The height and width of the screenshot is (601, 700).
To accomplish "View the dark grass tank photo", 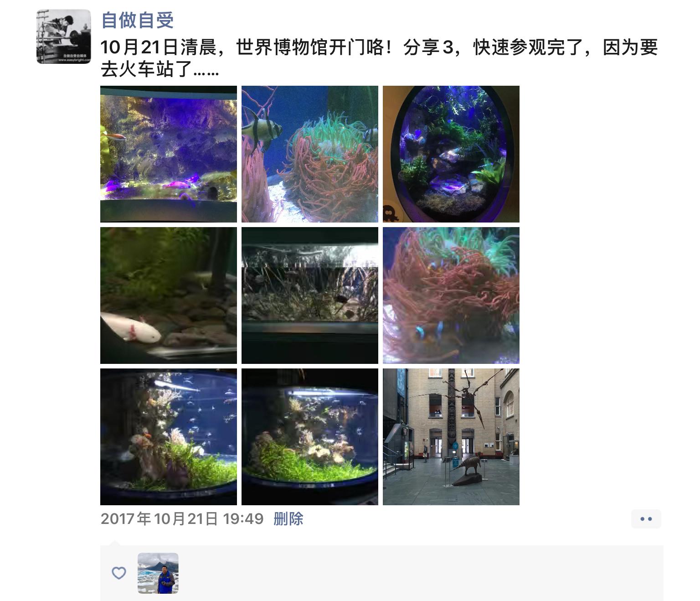I will pyautogui.click(x=310, y=295).
